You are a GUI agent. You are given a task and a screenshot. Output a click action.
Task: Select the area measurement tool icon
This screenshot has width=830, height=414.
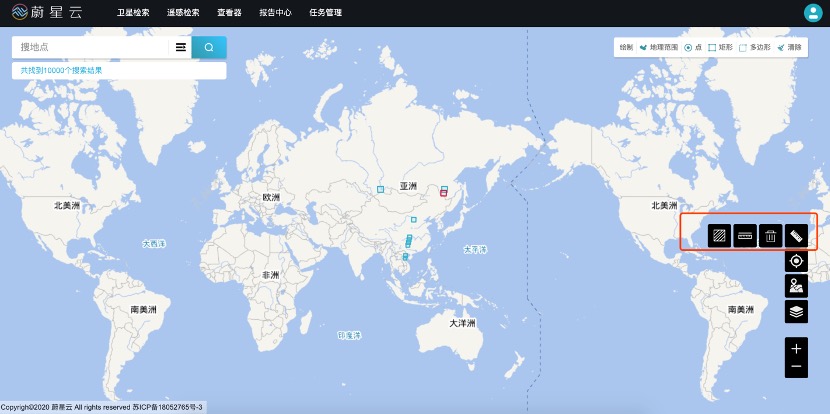tap(719, 236)
